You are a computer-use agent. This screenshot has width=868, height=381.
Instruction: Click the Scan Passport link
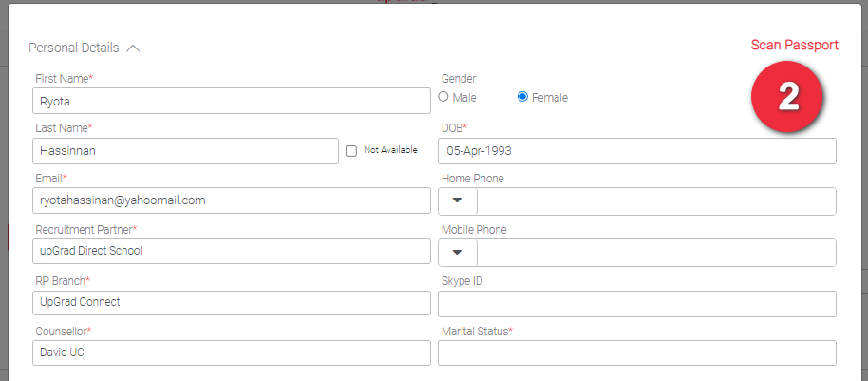(794, 45)
